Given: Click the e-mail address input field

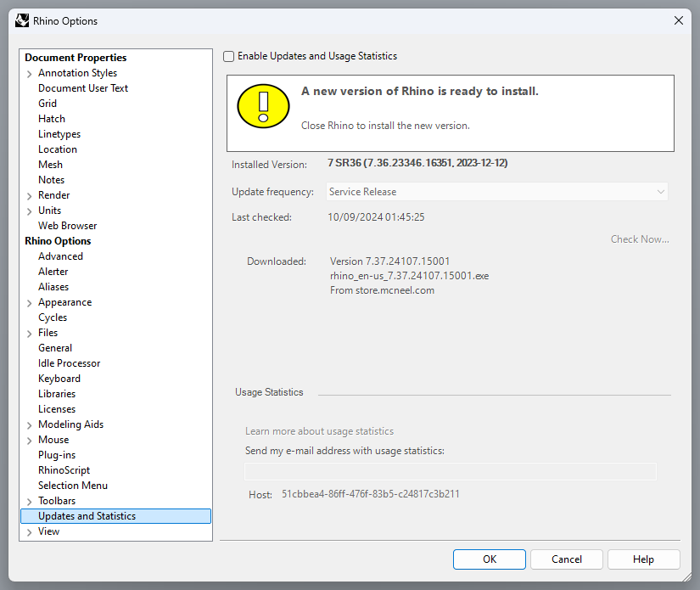Looking at the screenshot, I should pyautogui.click(x=451, y=471).
